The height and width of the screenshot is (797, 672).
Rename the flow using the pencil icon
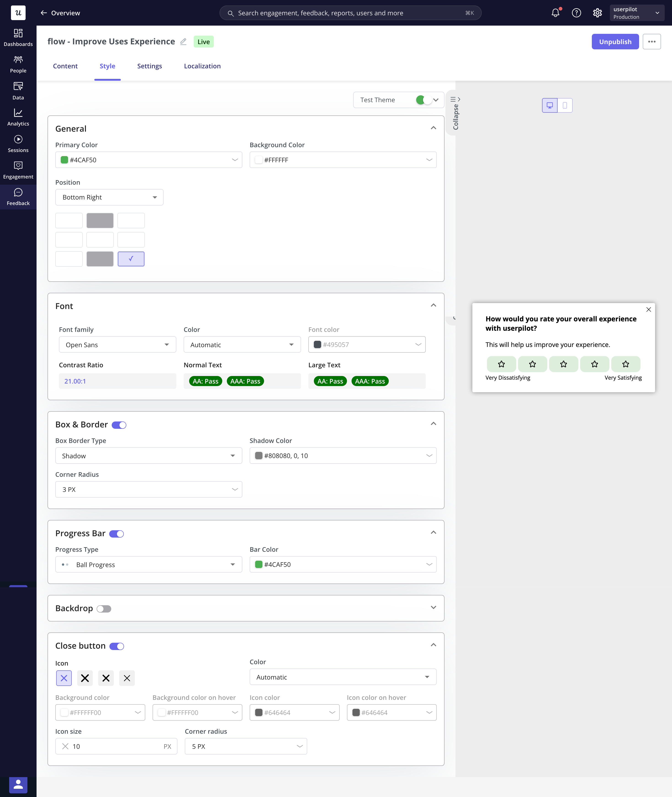(183, 42)
